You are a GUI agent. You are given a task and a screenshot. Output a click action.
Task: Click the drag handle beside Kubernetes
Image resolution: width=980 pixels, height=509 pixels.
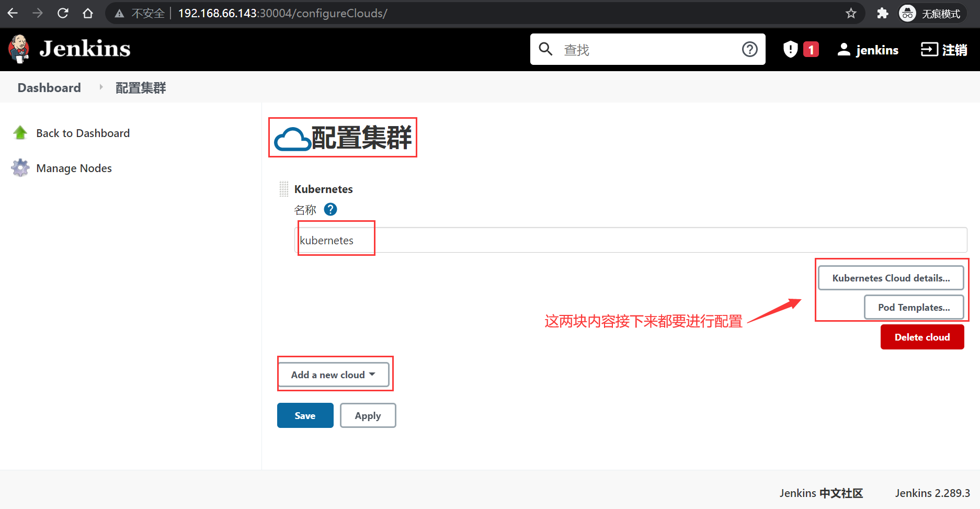point(284,189)
